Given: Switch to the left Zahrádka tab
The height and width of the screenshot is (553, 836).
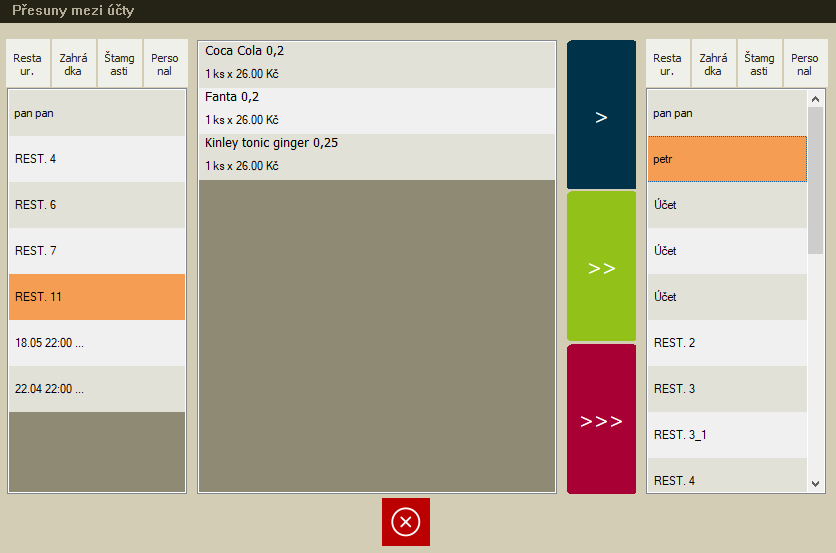Looking at the screenshot, I should 73,65.
